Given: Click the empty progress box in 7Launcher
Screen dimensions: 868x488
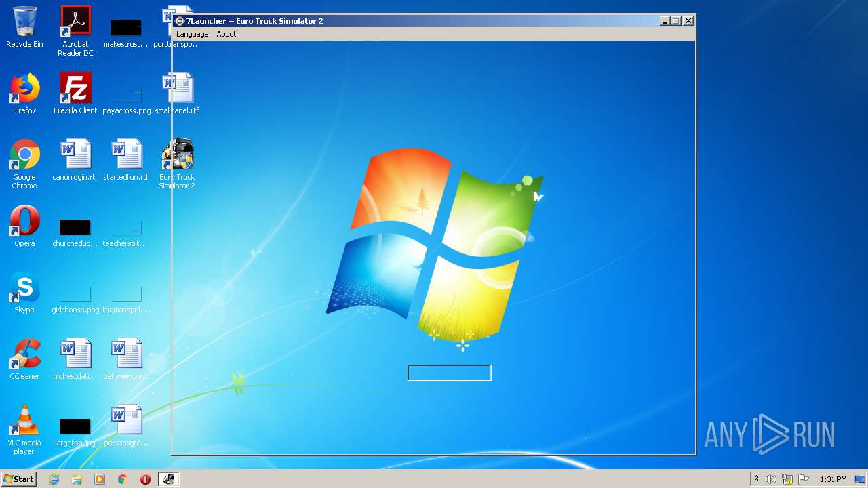Looking at the screenshot, I should pos(450,373).
